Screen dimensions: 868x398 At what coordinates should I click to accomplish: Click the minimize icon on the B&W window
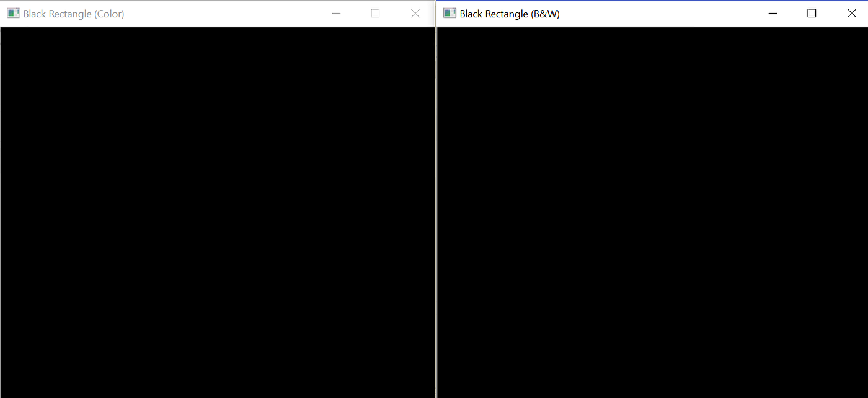(x=773, y=13)
